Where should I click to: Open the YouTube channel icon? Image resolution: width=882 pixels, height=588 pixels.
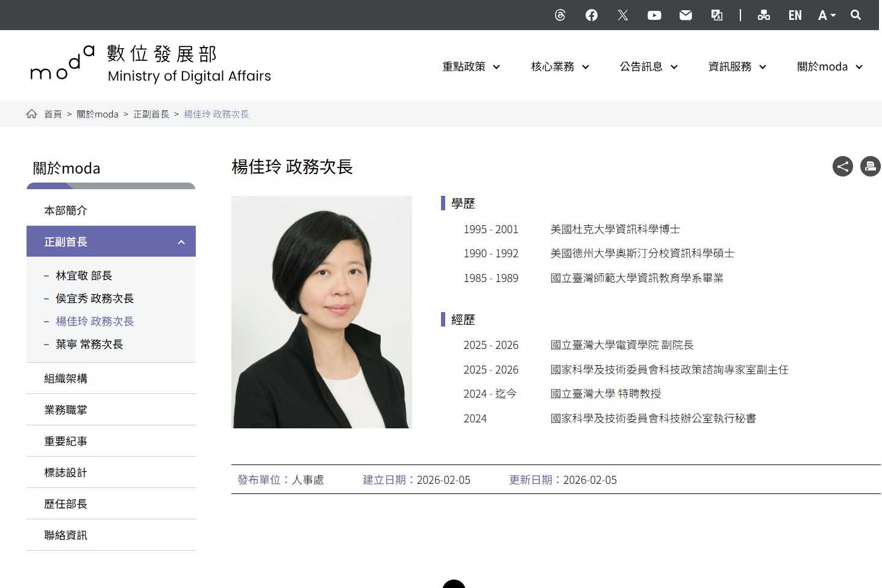tap(654, 15)
